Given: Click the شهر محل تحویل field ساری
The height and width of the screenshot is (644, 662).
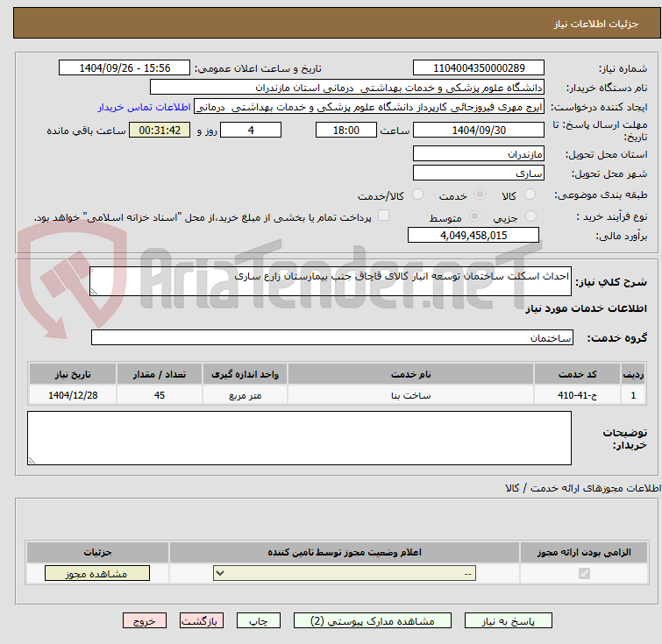Looking at the screenshot, I should tap(479, 173).
